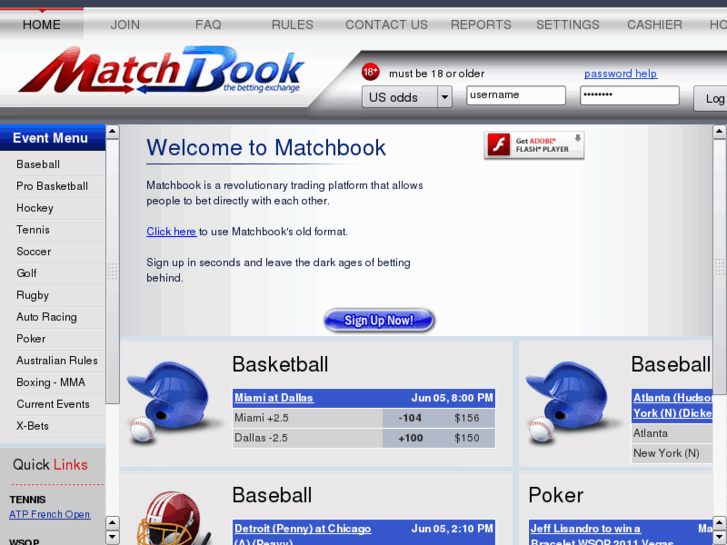The width and height of the screenshot is (727, 545).
Task: Click the main content scrollbar thumb
Action: pos(719,267)
